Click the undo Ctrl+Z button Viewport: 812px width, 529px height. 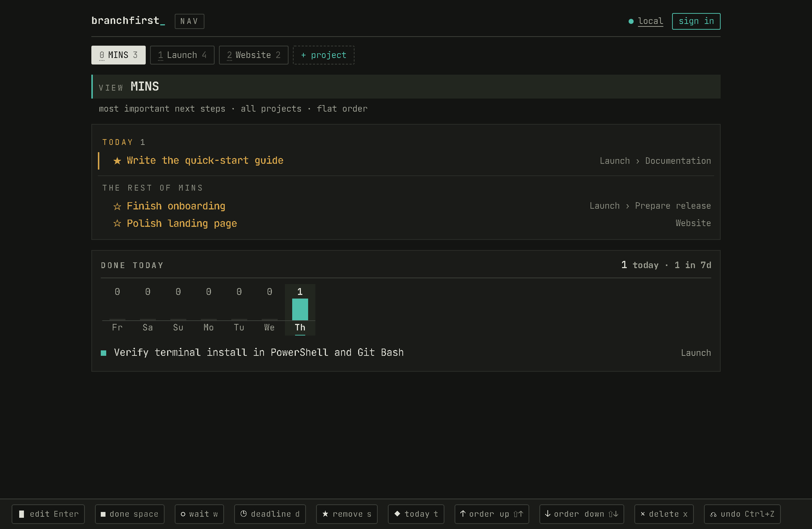point(742,514)
